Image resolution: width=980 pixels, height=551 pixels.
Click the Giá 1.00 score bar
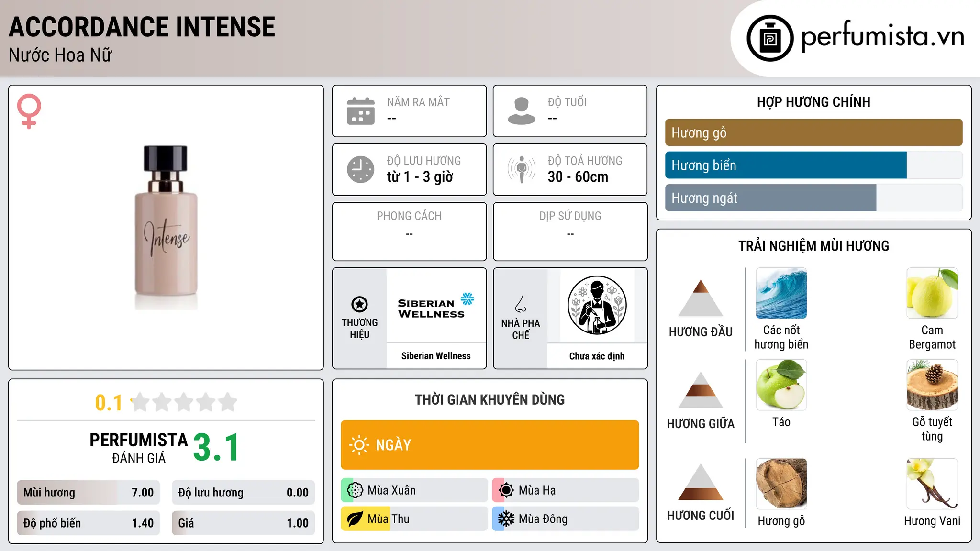point(243,523)
